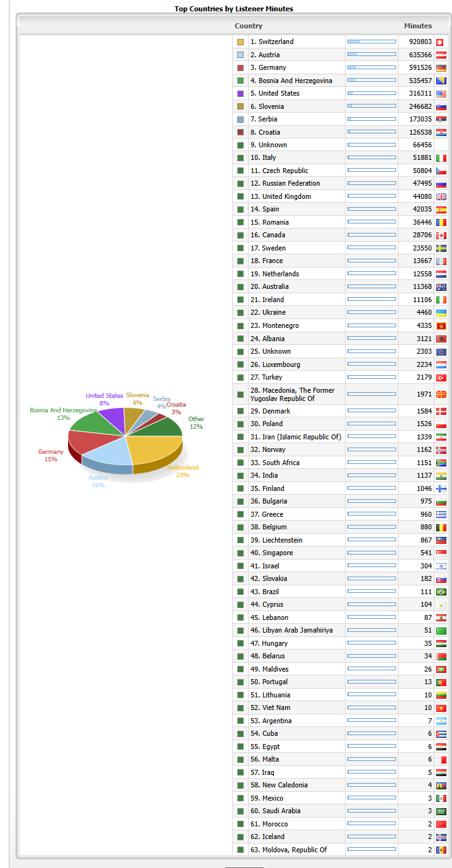452x868 pixels.
Task: Click the Canada flag icon
Action: point(441,235)
